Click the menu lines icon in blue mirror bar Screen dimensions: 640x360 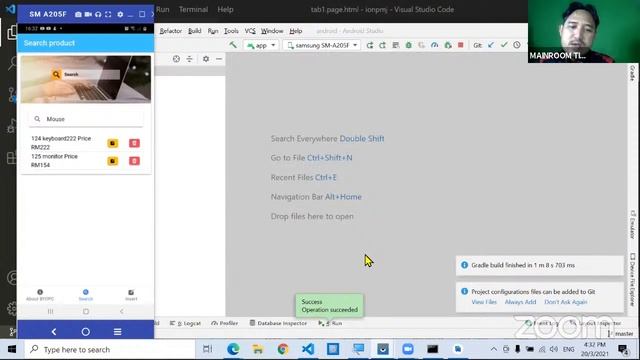click(118, 332)
